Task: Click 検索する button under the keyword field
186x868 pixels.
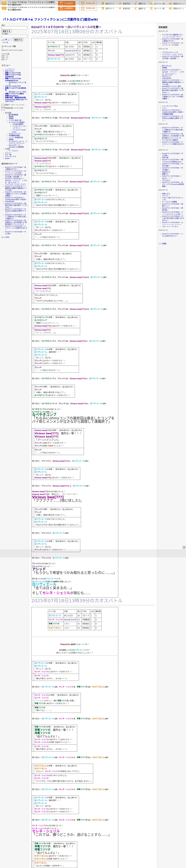Action: pyautogui.click(x=6, y=31)
